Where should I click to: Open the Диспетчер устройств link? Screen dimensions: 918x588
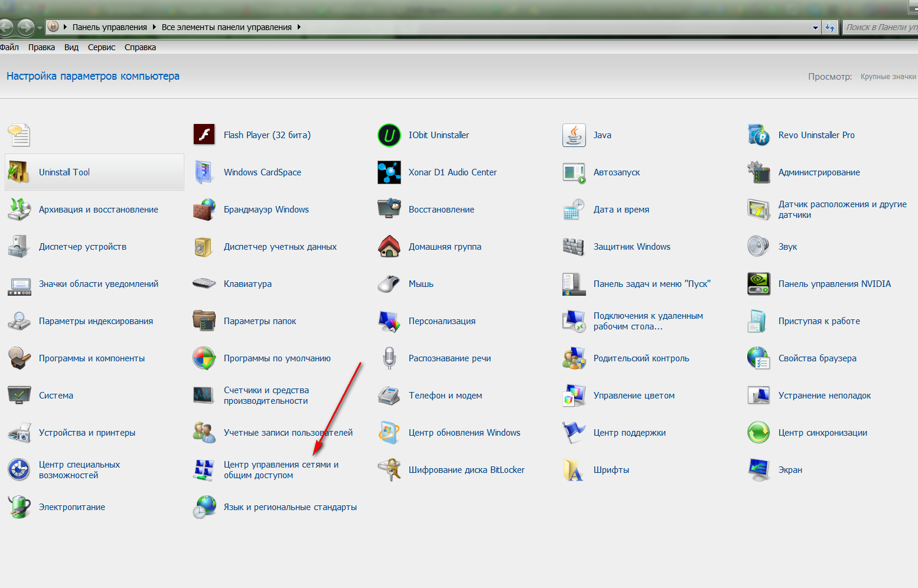tap(83, 247)
